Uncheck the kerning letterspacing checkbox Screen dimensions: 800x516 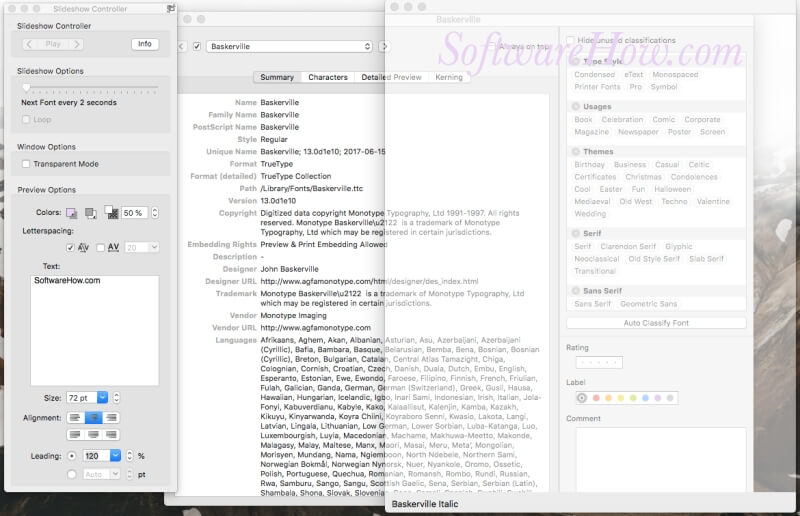pos(70,248)
